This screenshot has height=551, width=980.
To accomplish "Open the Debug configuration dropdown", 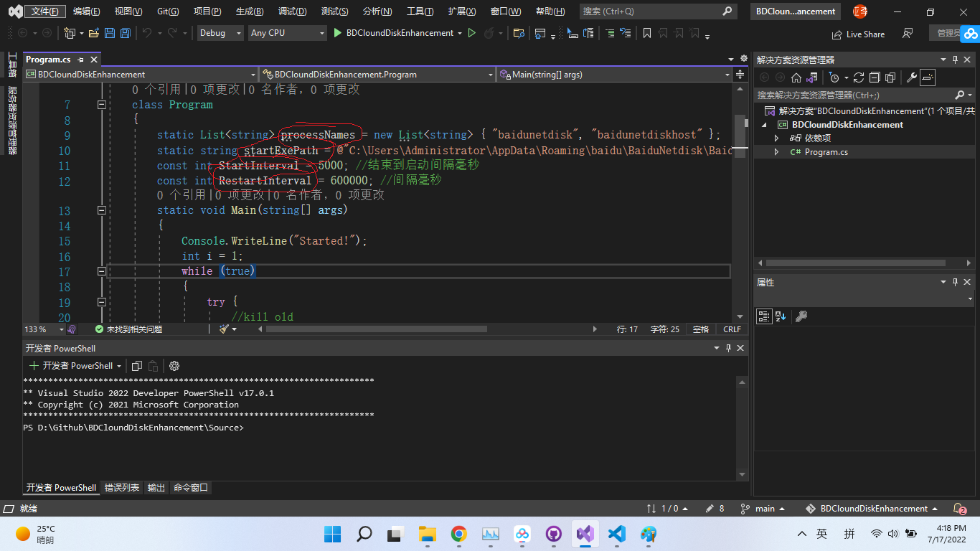I will point(220,33).
